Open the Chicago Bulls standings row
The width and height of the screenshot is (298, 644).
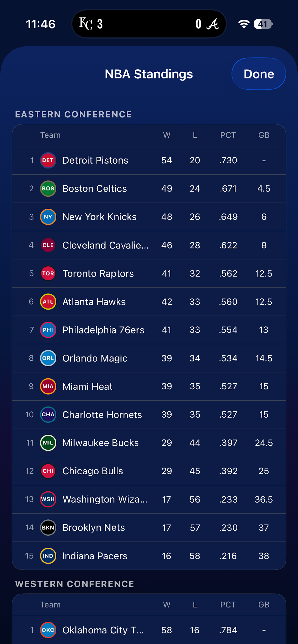coord(149,471)
